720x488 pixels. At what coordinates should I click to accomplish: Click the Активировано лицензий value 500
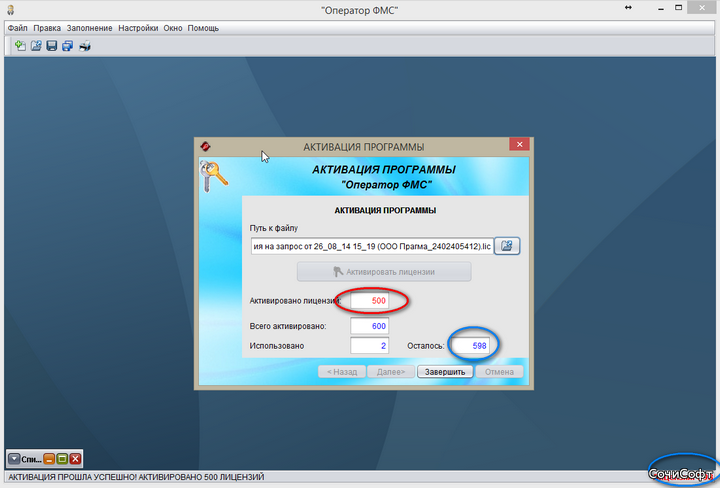coord(370,301)
